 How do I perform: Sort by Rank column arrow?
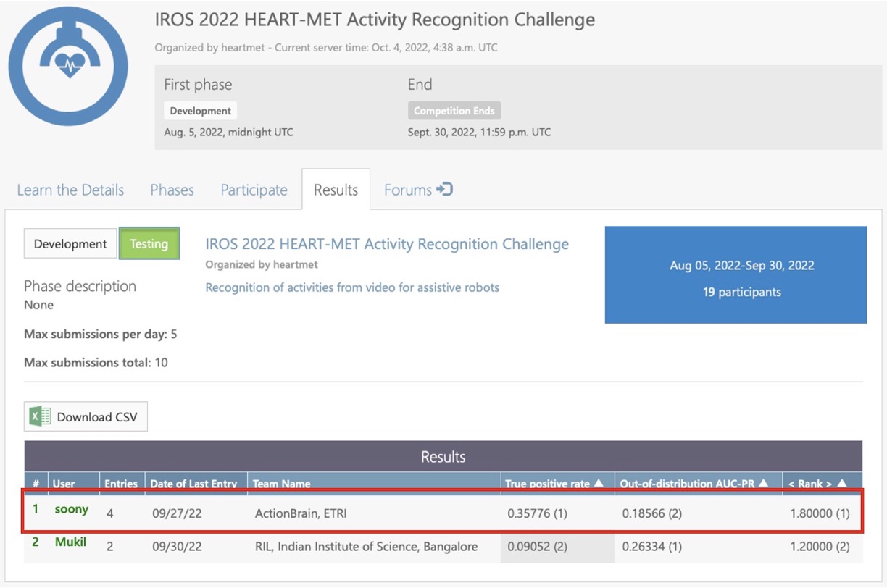point(841,484)
